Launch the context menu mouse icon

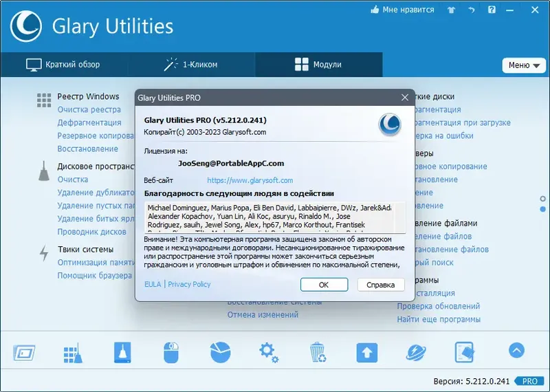(171, 352)
